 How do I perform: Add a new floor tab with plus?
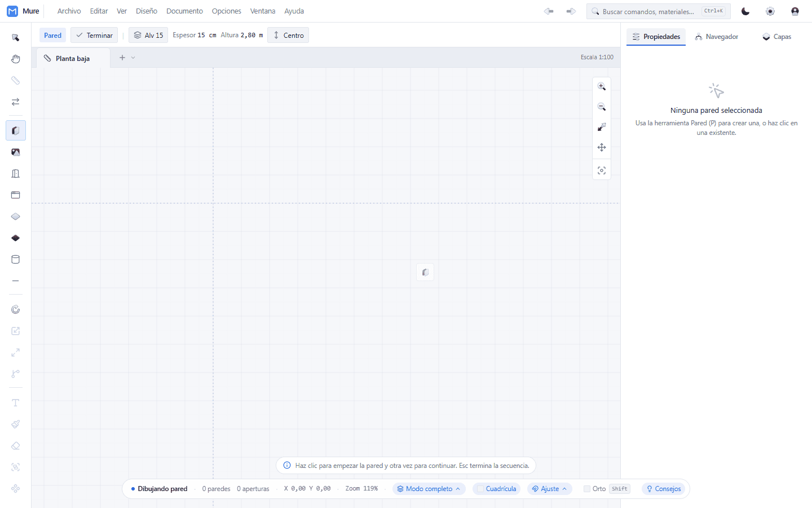tap(122, 58)
